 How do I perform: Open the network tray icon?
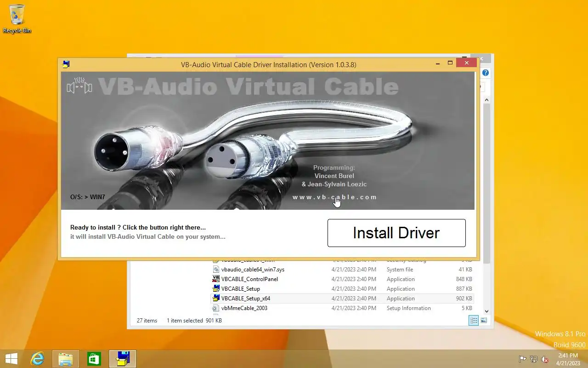tap(534, 359)
